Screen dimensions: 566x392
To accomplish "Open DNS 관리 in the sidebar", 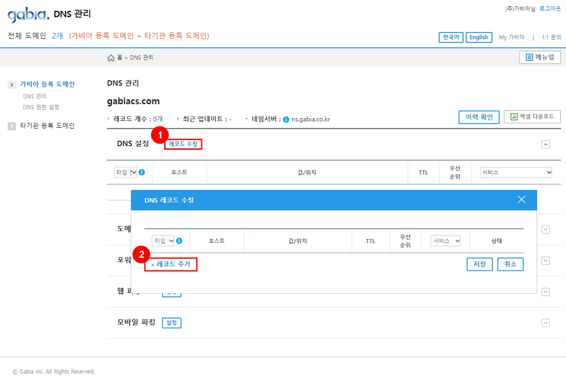I will pos(35,96).
